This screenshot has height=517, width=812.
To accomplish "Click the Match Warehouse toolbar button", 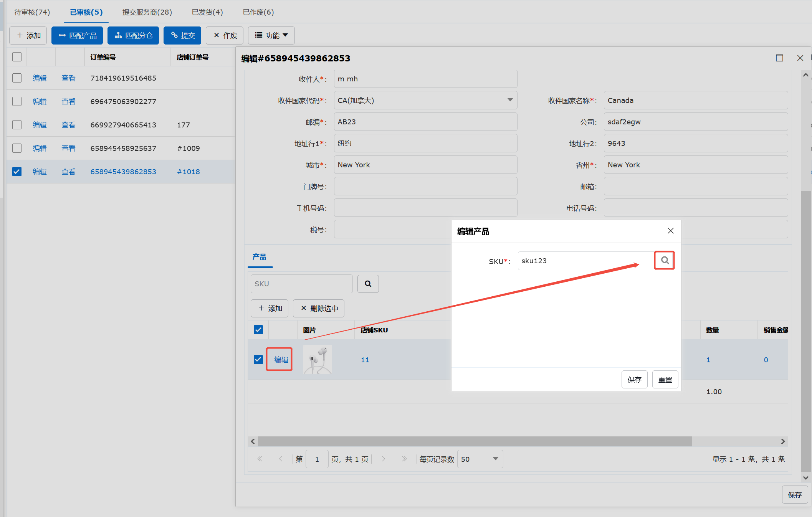I will click(x=133, y=36).
